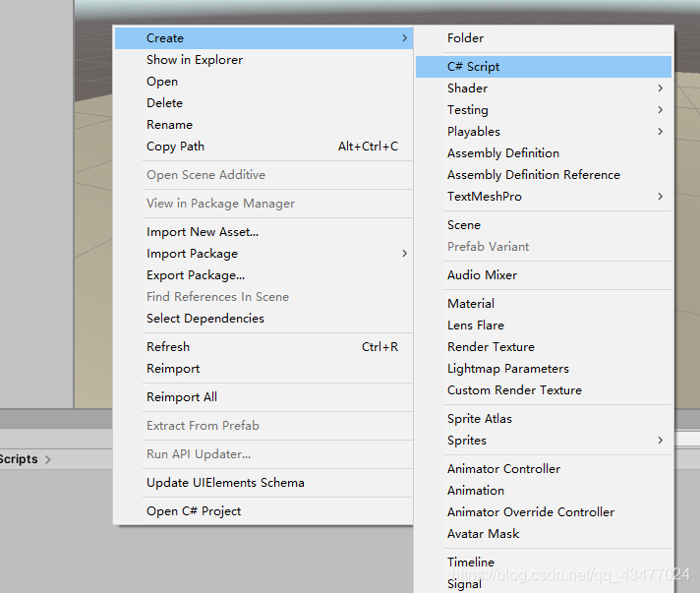
Task: Select Rename option
Action: click(263, 125)
